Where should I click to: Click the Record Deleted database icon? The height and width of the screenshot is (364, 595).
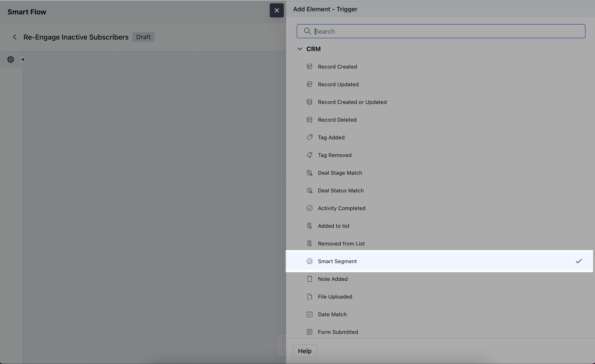click(309, 120)
